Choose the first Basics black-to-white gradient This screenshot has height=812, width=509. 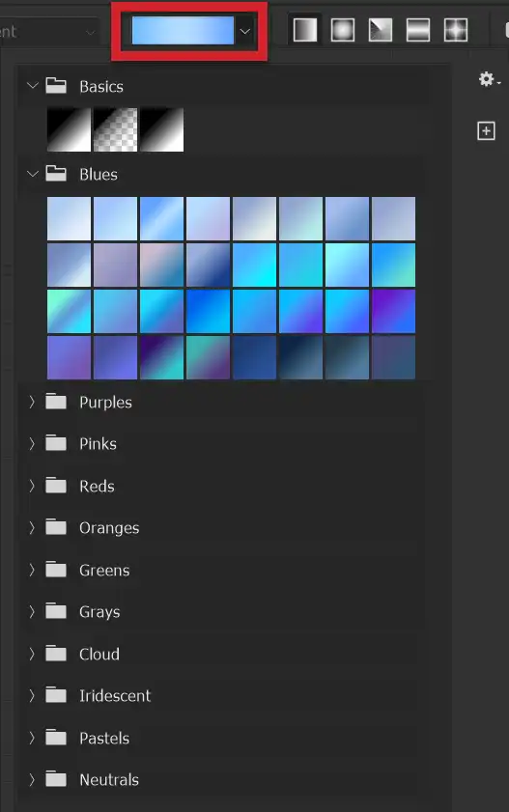pos(69,129)
